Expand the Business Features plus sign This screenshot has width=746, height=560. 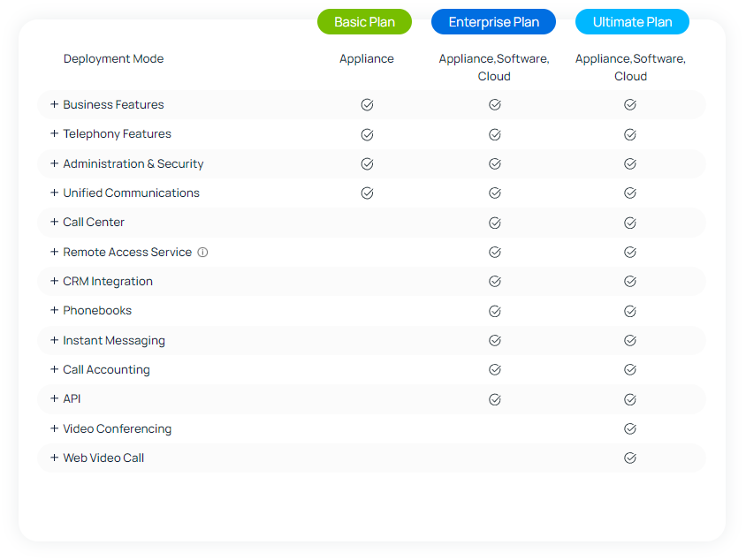coord(54,104)
